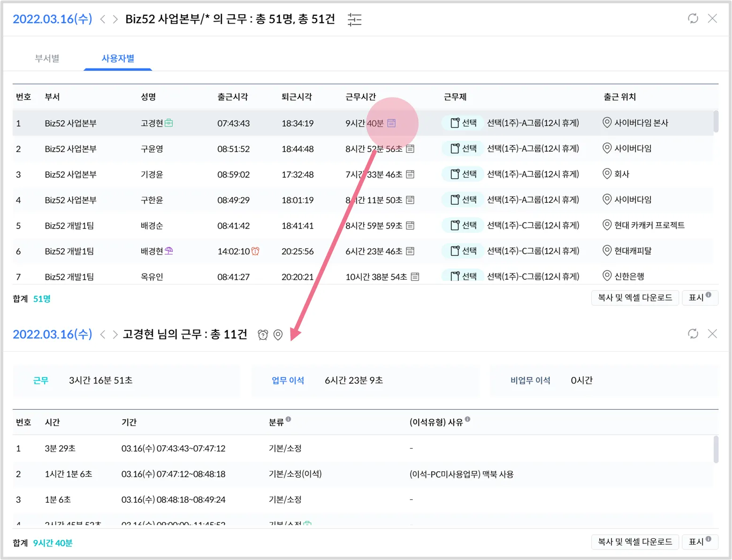The height and width of the screenshot is (560, 732).
Task: Select the name 구윤영 in the table
Action: click(x=152, y=149)
